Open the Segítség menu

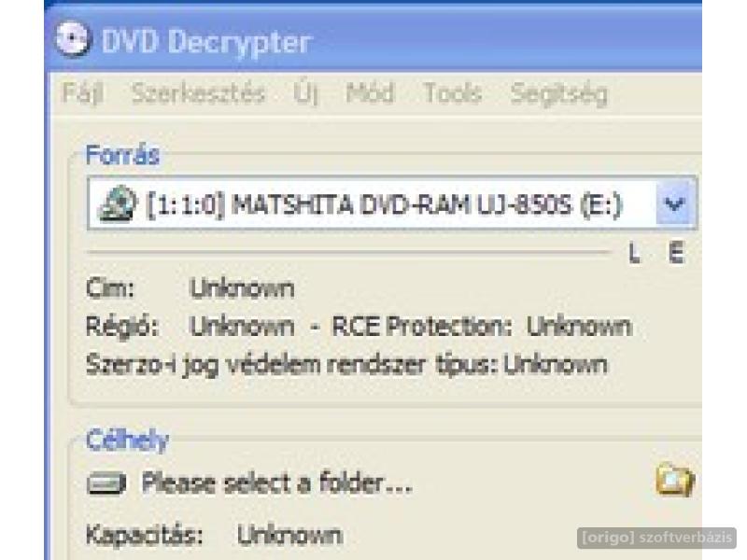[558, 93]
